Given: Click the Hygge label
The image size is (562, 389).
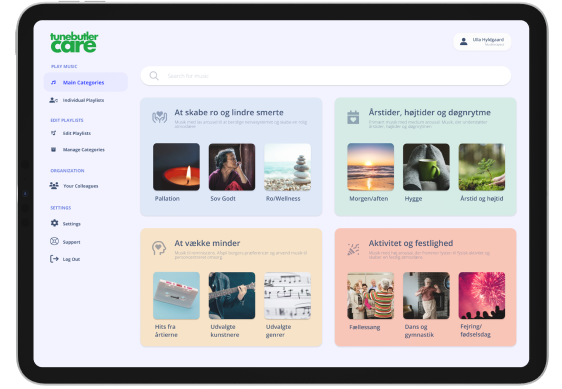Looking at the screenshot, I should [x=413, y=199].
